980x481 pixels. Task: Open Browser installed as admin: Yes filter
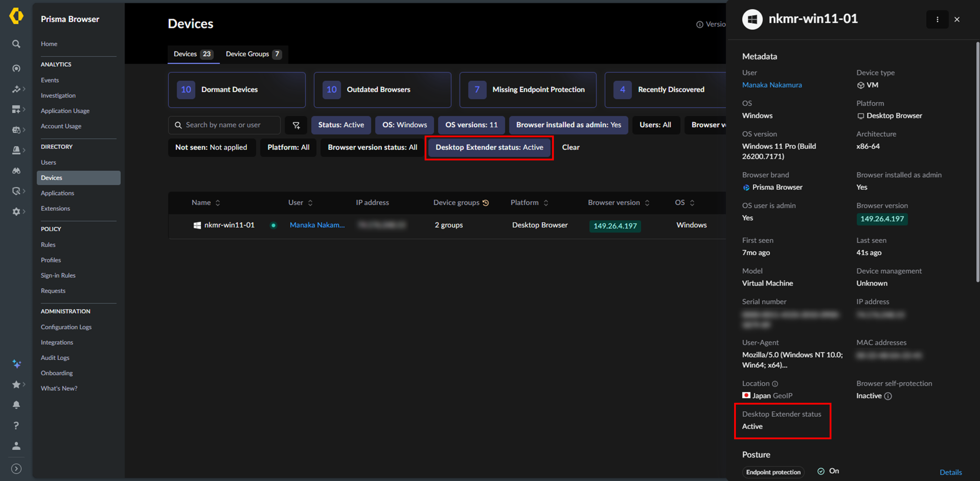568,125
